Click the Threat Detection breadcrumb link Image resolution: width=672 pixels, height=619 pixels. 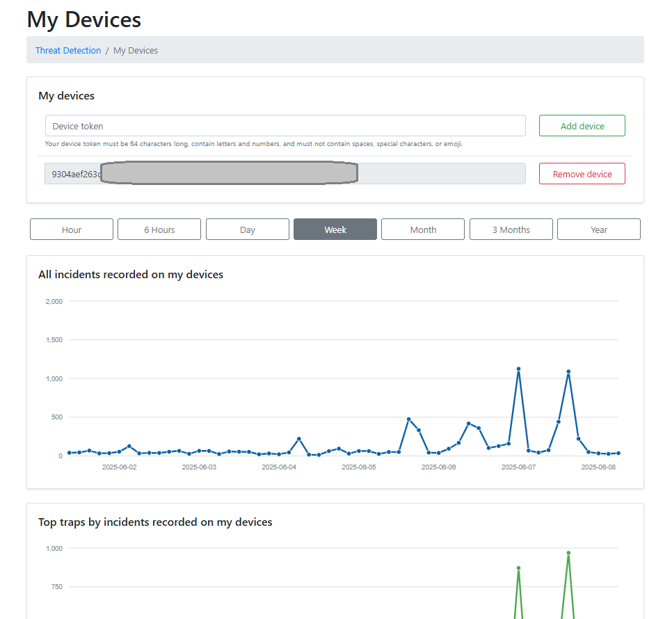tap(68, 51)
